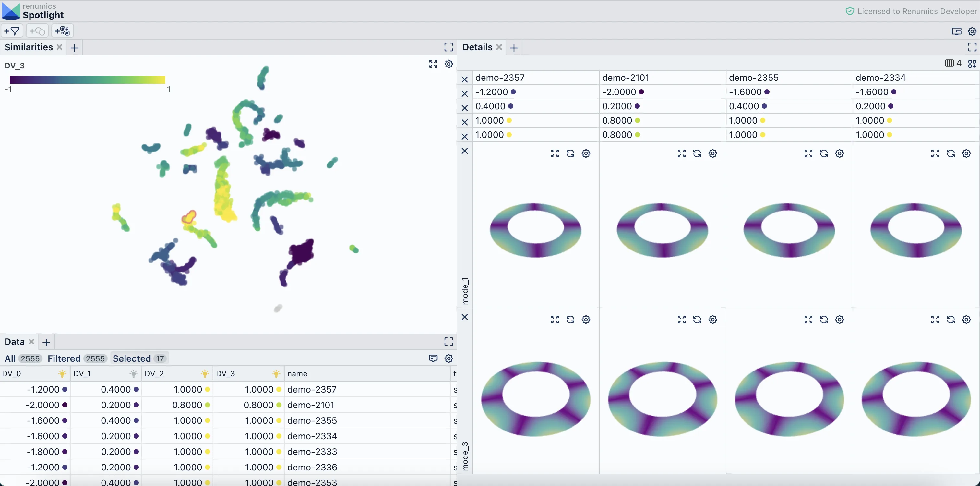Screen dimensions: 980x486
Task: Add a new tab next to Data
Action: 46,343
